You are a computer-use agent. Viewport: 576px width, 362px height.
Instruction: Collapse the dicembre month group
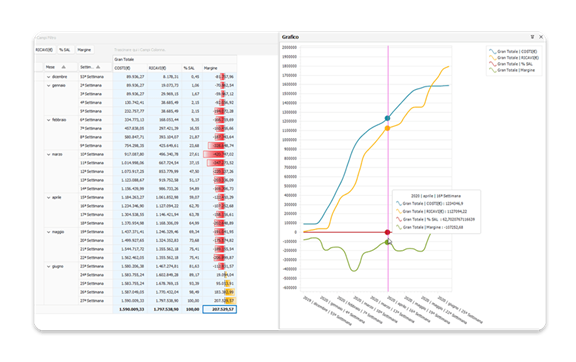(x=48, y=77)
